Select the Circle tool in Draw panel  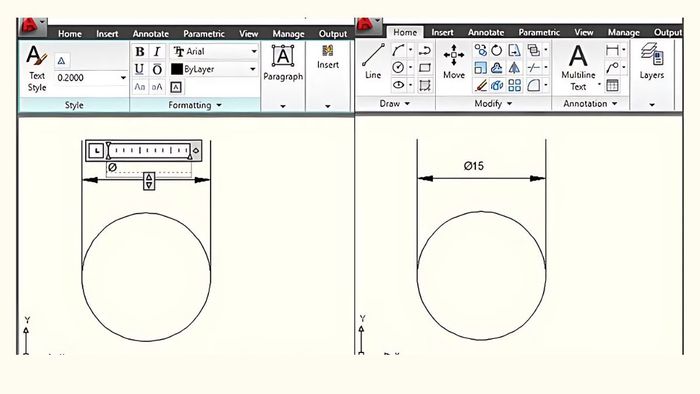[x=398, y=67]
